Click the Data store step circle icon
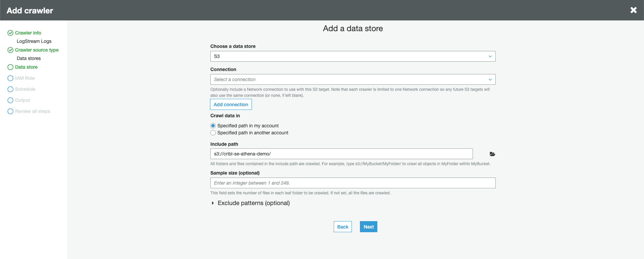Viewport: 644px width, 259px height. (x=10, y=67)
